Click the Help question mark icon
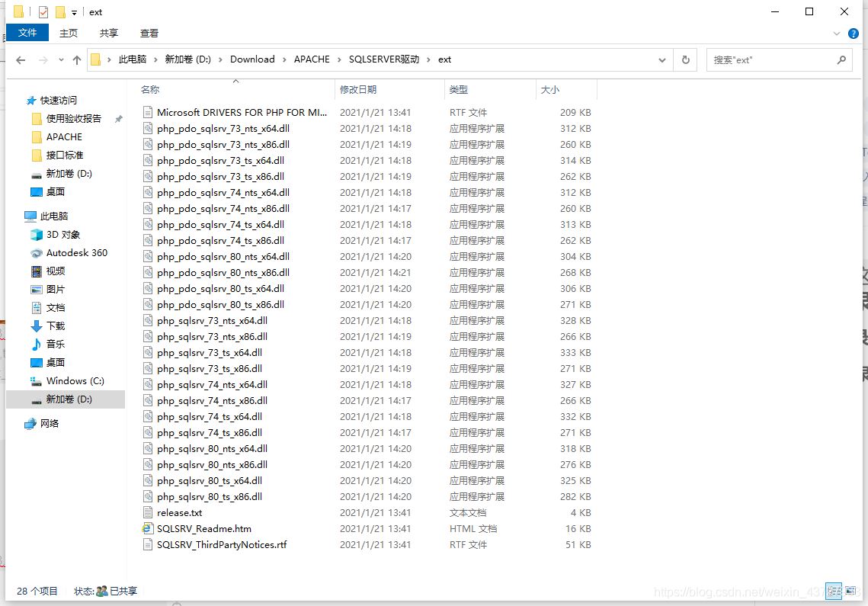868x606 pixels. click(x=854, y=33)
